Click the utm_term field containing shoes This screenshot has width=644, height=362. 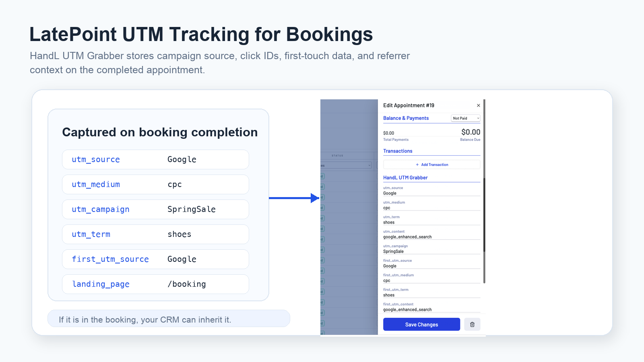point(431,222)
